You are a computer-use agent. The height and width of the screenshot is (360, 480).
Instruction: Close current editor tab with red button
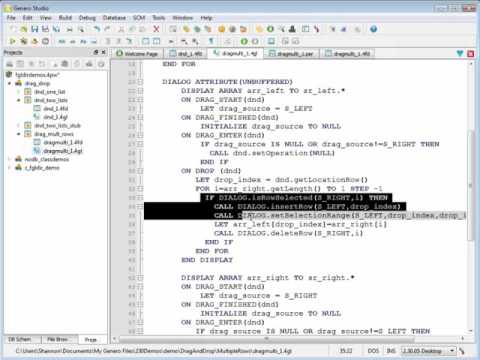(471, 53)
